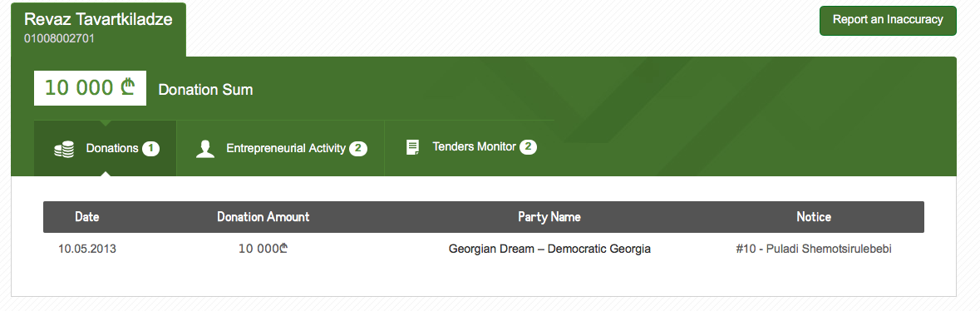Viewport: 980px width, 311px height.
Task: Click the badge count beside Entrepreneurial Activity
Action: [358, 149]
